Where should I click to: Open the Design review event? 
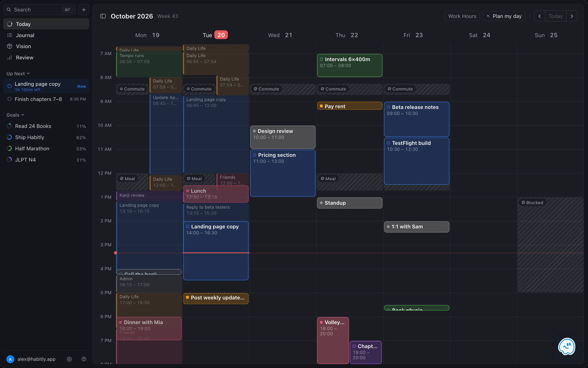283,137
